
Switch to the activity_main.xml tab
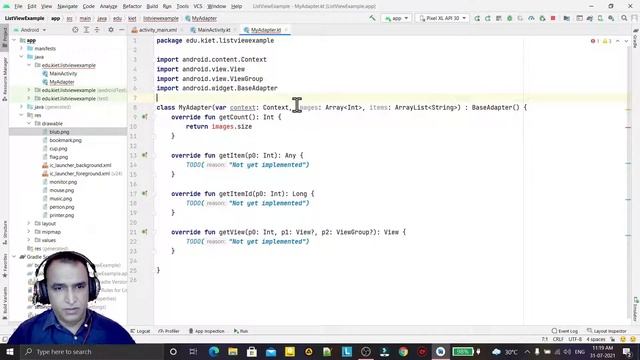click(x=157, y=30)
